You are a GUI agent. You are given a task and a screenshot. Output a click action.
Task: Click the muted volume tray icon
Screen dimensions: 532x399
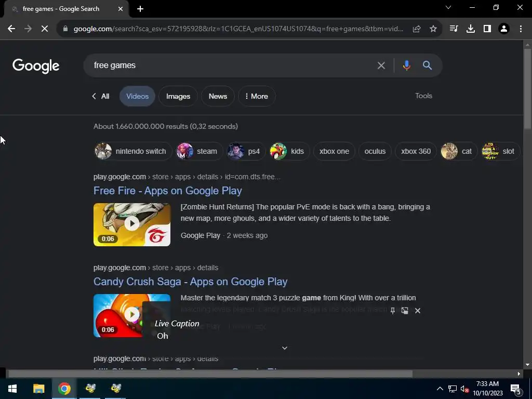pos(465,389)
